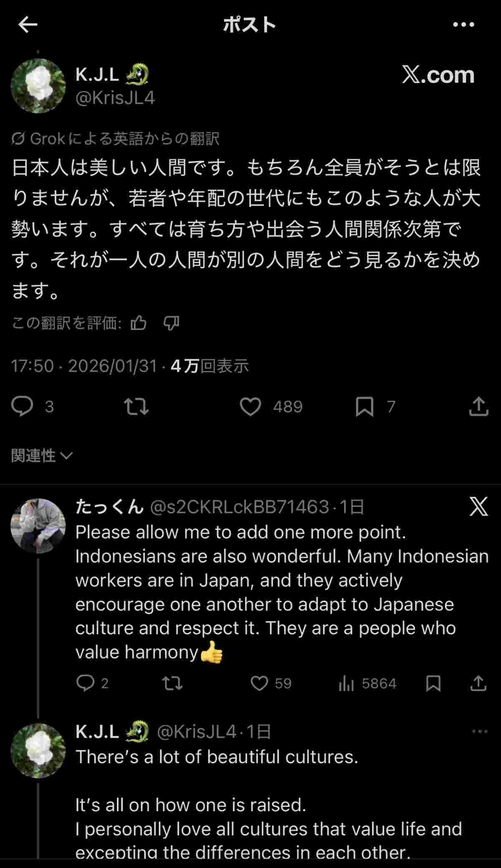This screenshot has height=868, width=501.
Task: Open @KrisJL4 profile handle link
Action: click(x=115, y=98)
